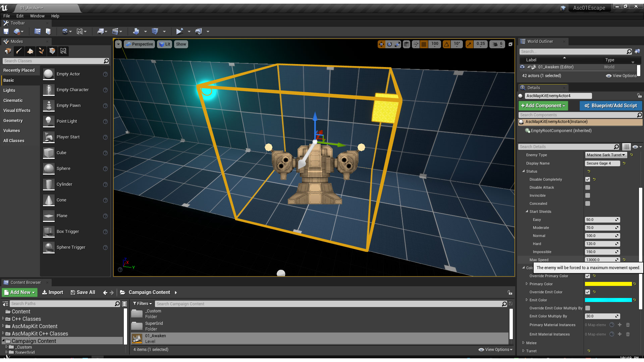Click the Play in editor button
Viewport: 644px width, 362px height.
179,31
